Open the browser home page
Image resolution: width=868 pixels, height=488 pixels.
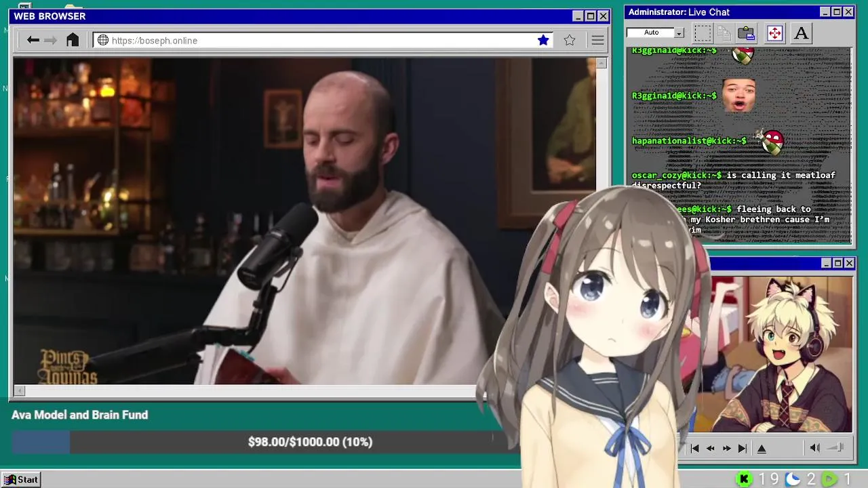(x=73, y=40)
